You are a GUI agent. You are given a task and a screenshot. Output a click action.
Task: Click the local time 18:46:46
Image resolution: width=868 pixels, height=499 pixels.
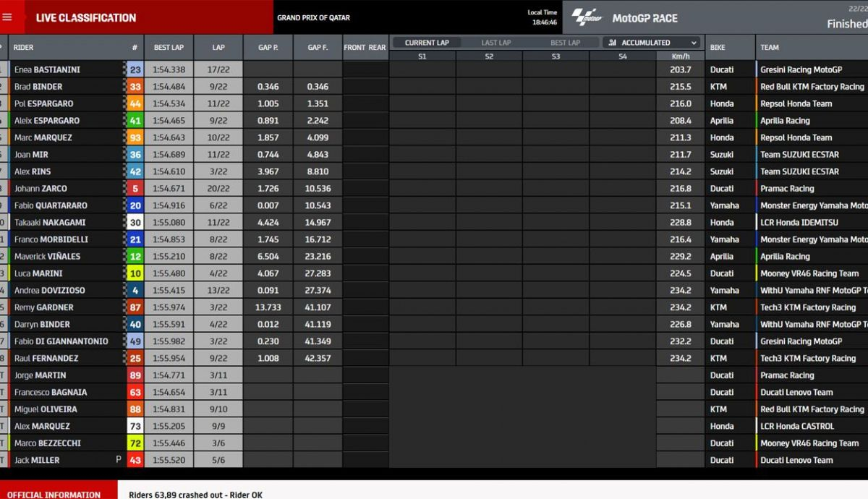[x=543, y=22]
